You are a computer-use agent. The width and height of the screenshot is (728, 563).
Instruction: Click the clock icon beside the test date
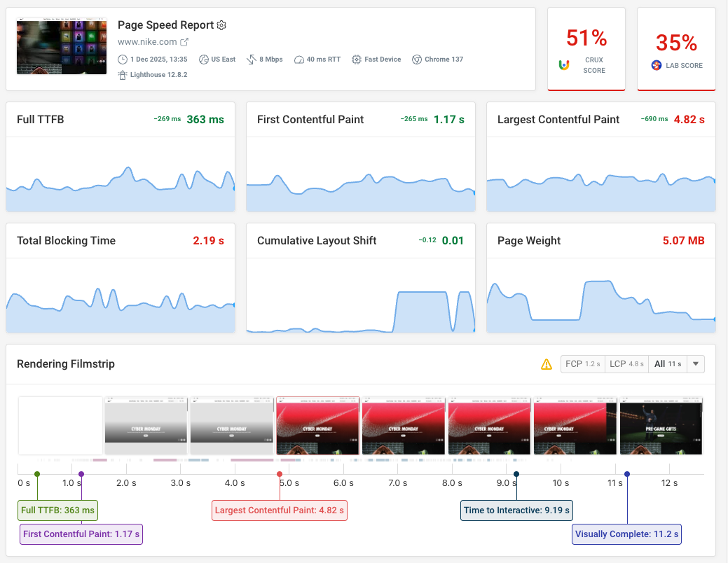123,60
